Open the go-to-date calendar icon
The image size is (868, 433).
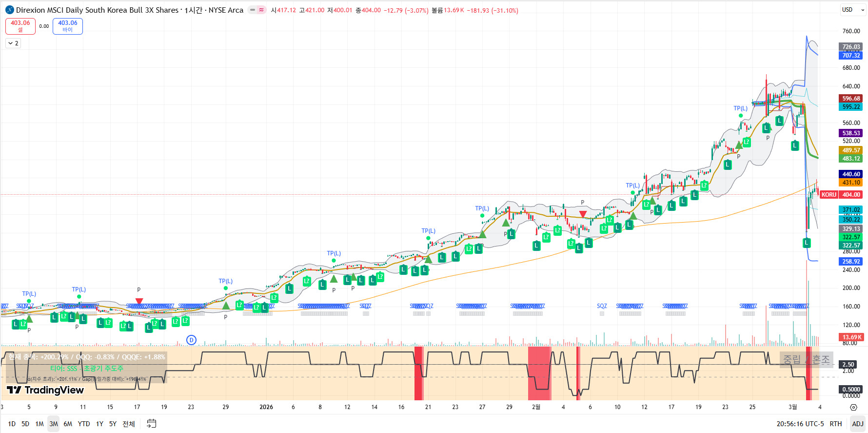coord(152,424)
